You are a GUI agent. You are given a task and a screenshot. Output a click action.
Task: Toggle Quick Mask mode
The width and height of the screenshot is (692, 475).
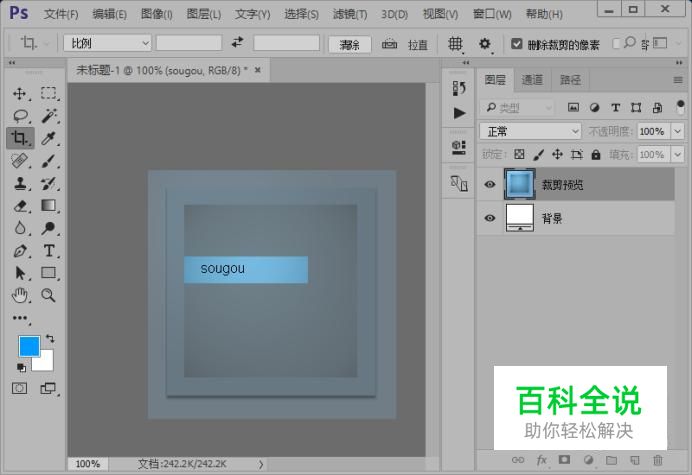[x=19, y=388]
